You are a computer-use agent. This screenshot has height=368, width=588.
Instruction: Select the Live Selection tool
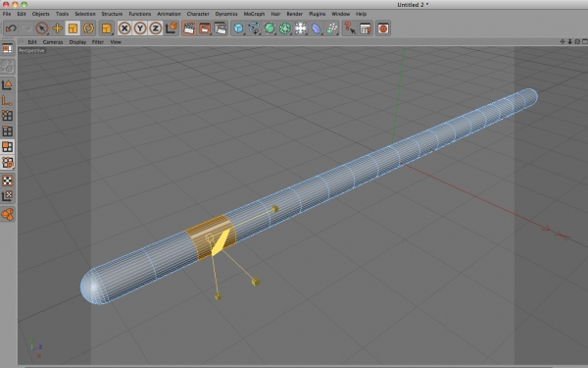coord(41,28)
